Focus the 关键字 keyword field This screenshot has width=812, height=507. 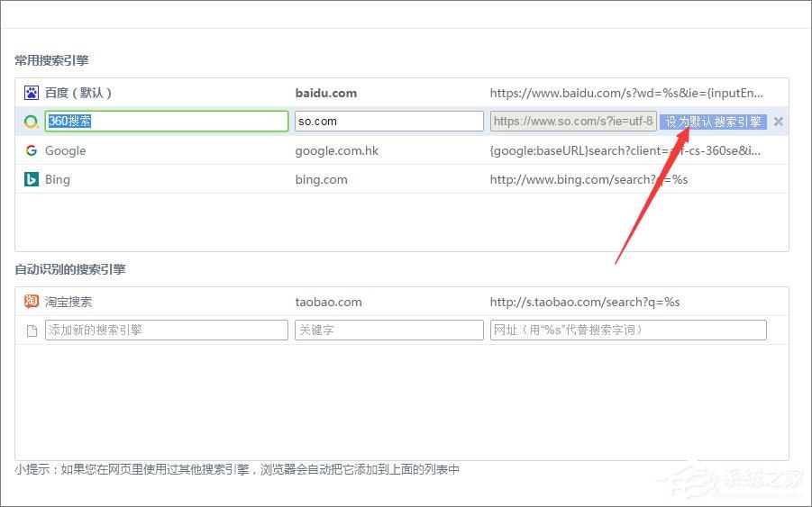click(389, 330)
